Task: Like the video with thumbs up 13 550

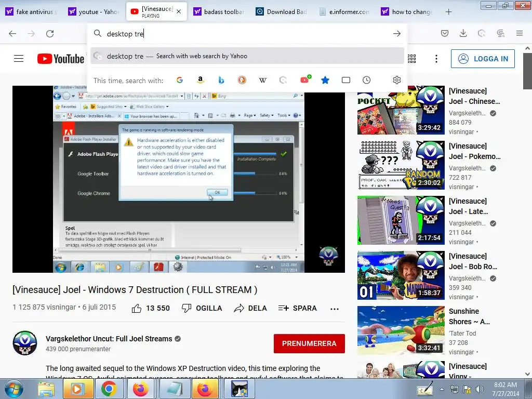Action: (x=151, y=308)
